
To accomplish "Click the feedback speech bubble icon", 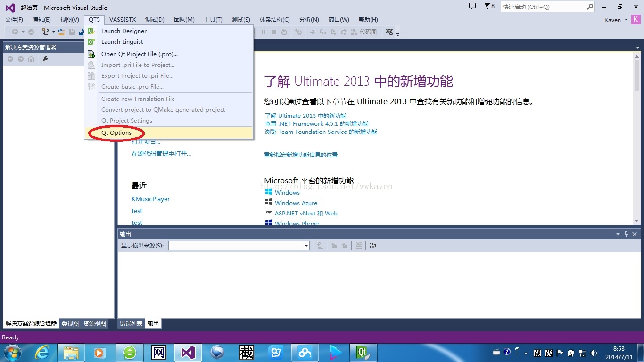I will click(x=472, y=6).
